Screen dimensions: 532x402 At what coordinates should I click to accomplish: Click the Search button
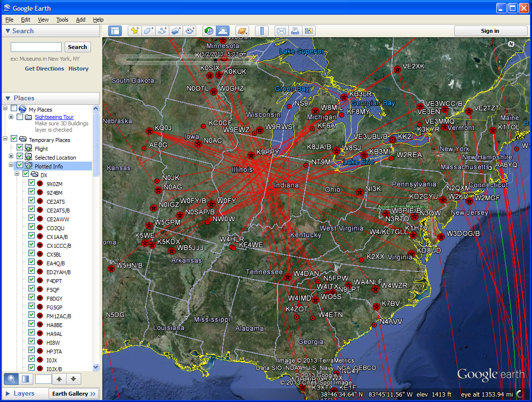click(77, 47)
